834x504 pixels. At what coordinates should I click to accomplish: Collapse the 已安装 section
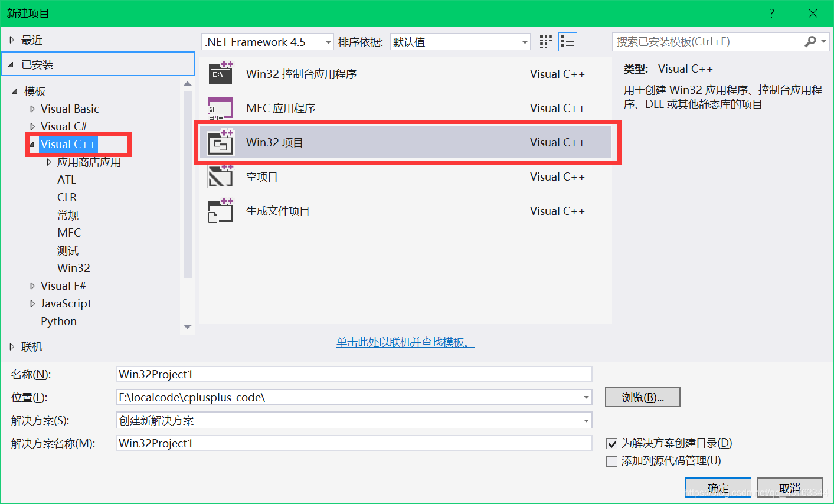tap(11, 64)
